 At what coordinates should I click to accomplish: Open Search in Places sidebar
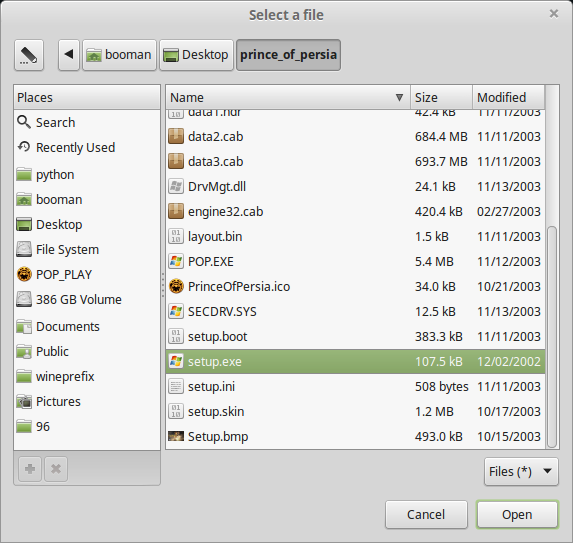[x=87, y=122]
